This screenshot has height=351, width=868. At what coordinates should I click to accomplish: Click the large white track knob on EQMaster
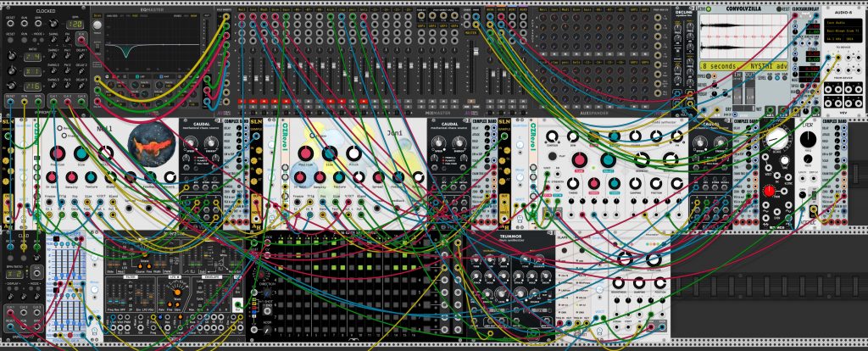[97, 25]
